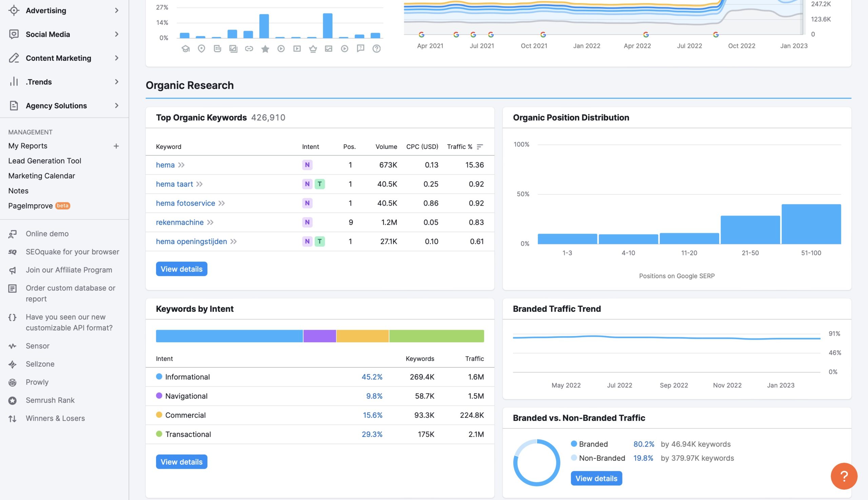Open the Advertising target icon in sidebar

pos(14,10)
